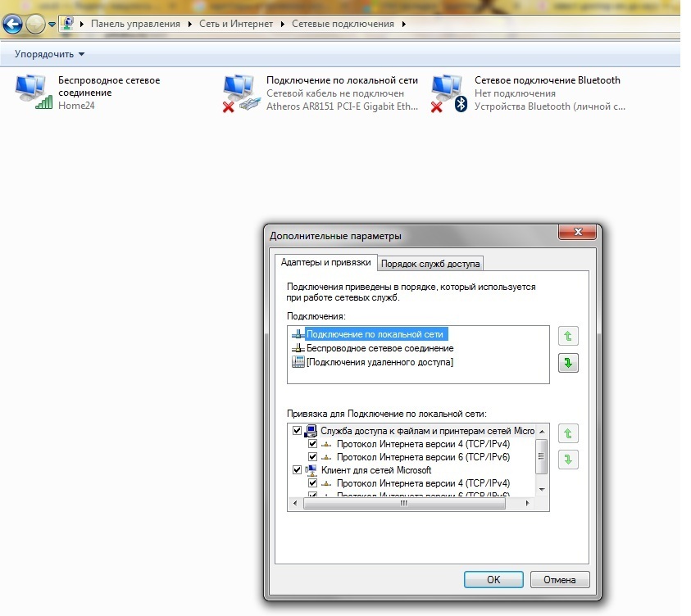Click the bindings list green down arrow
Viewport: 691px width, 616px height.
point(567,460)
